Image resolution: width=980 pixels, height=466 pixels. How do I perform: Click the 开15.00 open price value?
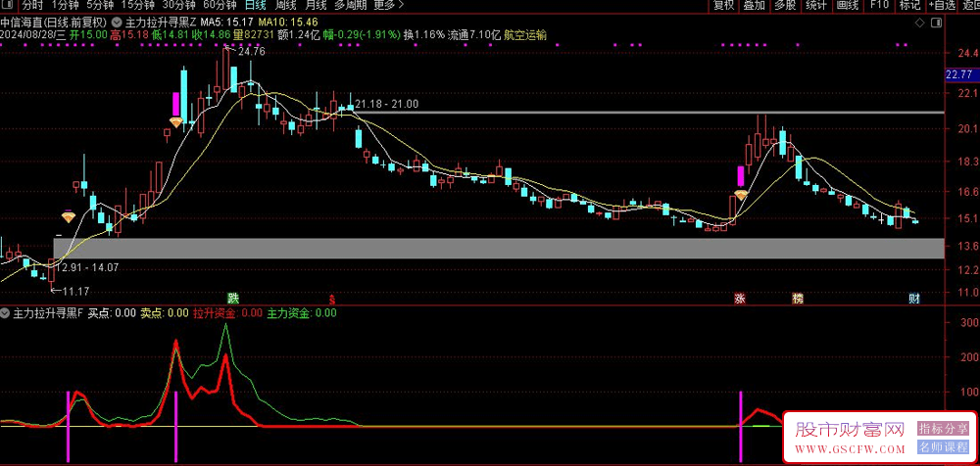[x=88, y=35]
